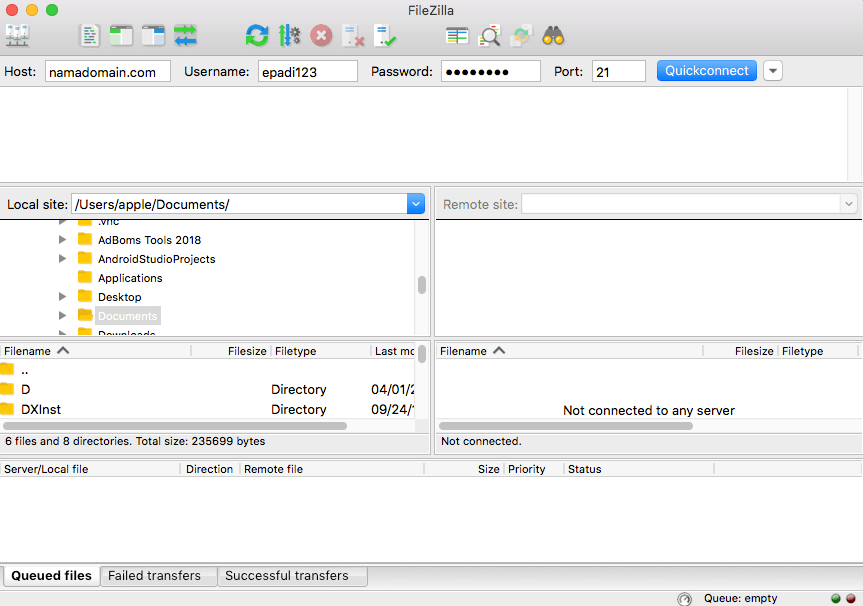Select the DXInst directory in file list

coord(41,409)
